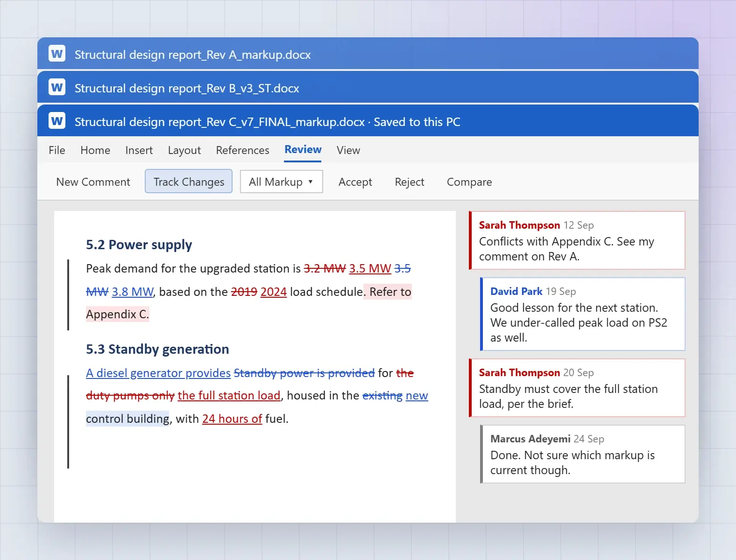
Task: Click inserted text 'A diesel generator provides'
Action: (158, 373)
